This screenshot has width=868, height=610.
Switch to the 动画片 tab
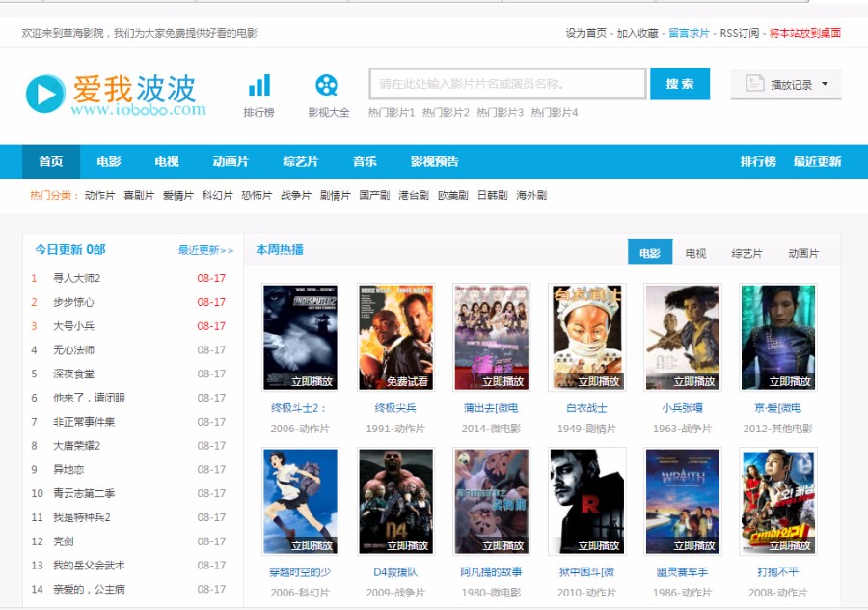803,251
